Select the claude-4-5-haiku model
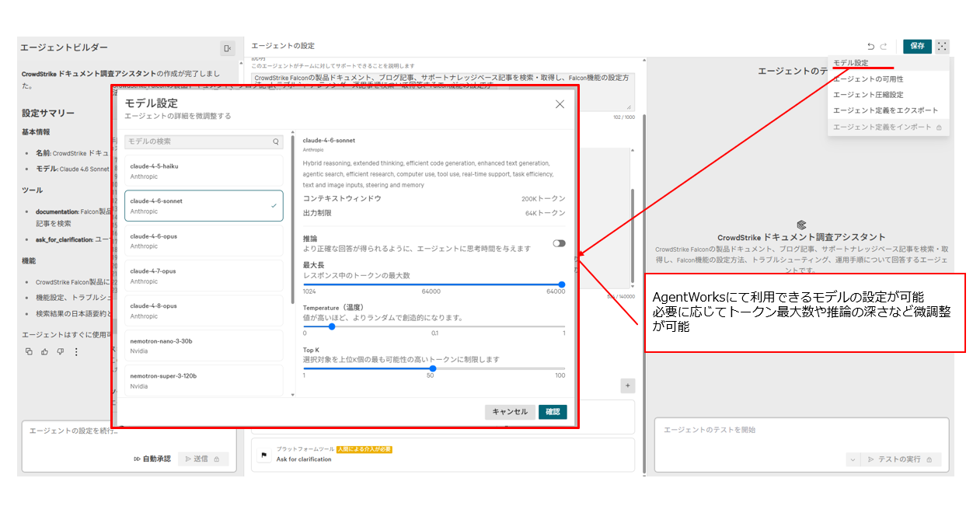980x506 pixels. tap(204, 171)
